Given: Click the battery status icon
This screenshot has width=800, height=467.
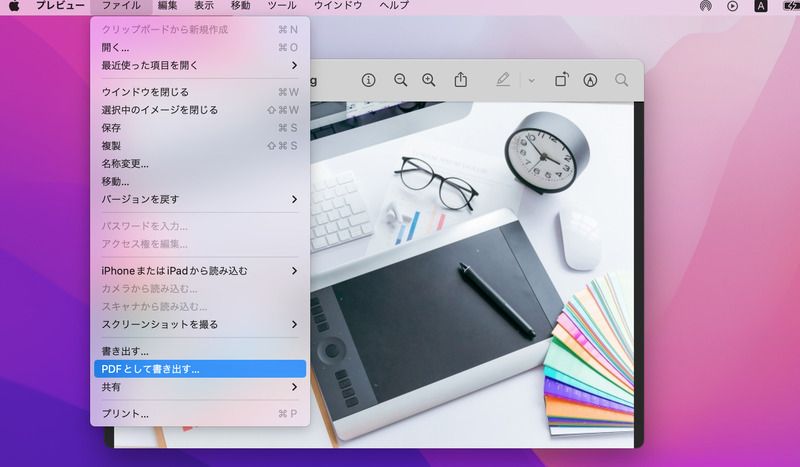Looking at the screenshot, I should pos(791,6).
